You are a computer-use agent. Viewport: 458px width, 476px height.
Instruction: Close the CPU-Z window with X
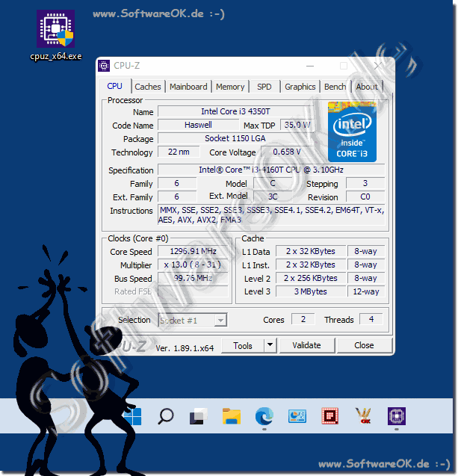(x=378, y=66)
